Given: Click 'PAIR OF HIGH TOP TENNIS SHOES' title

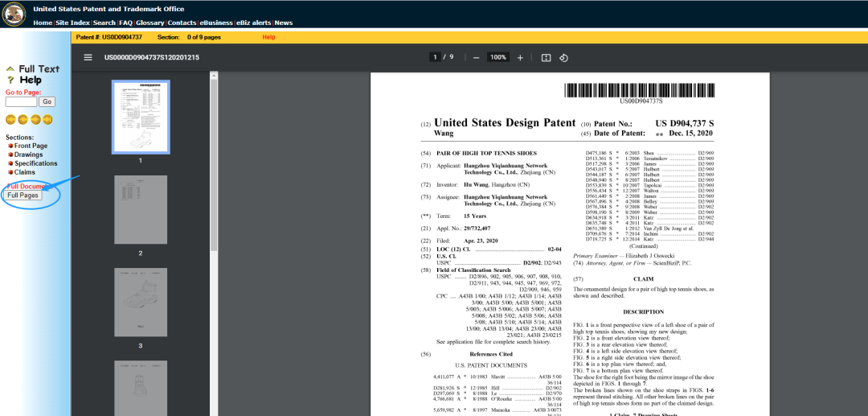Looking at the screenshot, I should tap(486, 153).
